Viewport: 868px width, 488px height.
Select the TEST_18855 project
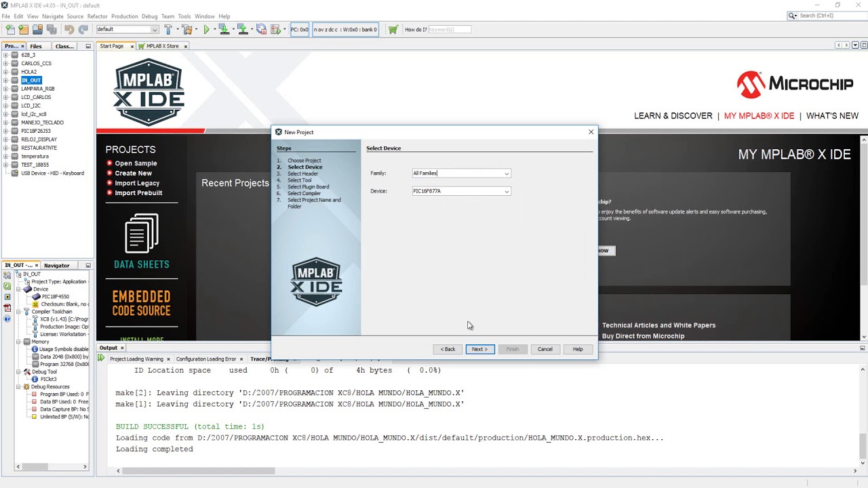(x=35, y=165)
